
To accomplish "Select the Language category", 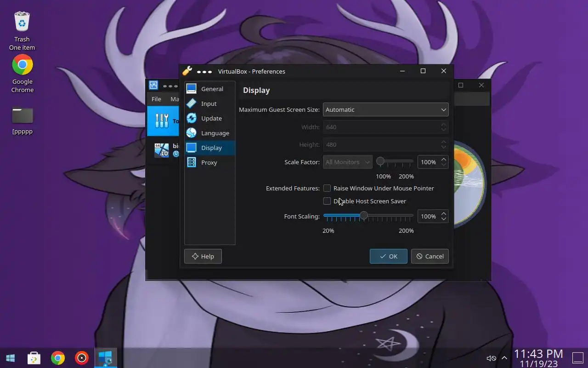I will (x=210, y=133).
